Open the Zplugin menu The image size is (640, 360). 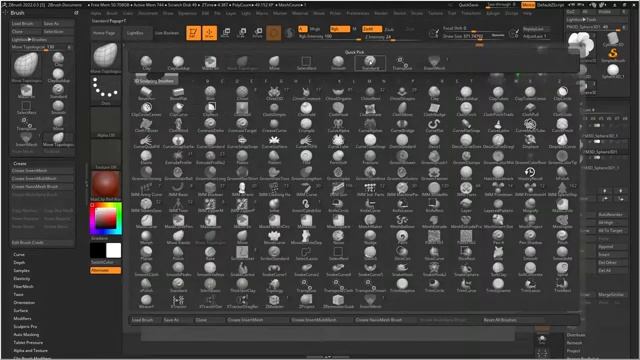click(493, 13)
